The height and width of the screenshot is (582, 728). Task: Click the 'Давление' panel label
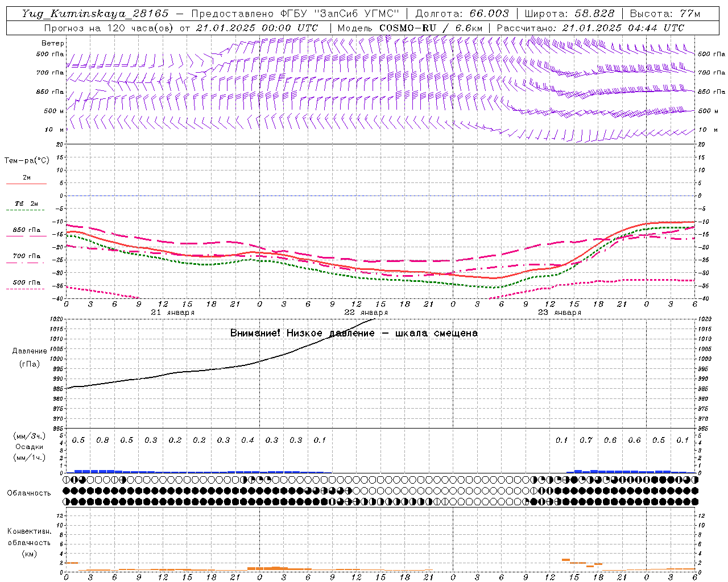coord(30,351)
